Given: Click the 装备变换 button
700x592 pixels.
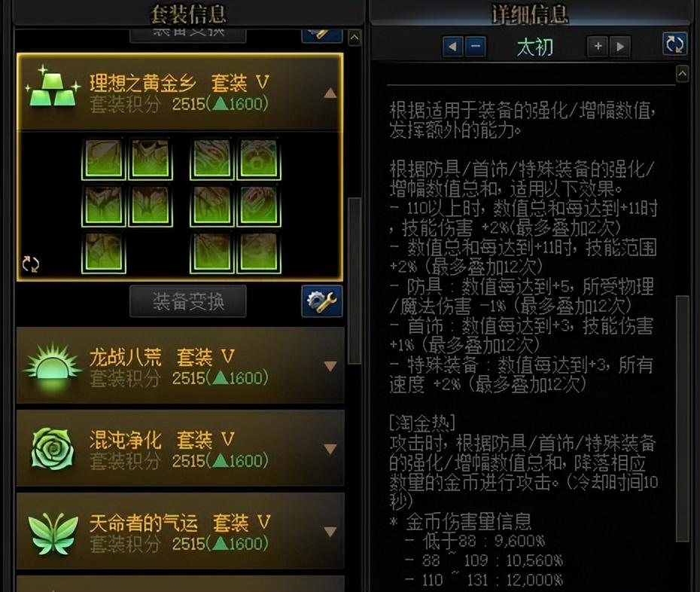Looking at the screenshot, I should pos(188,301).
